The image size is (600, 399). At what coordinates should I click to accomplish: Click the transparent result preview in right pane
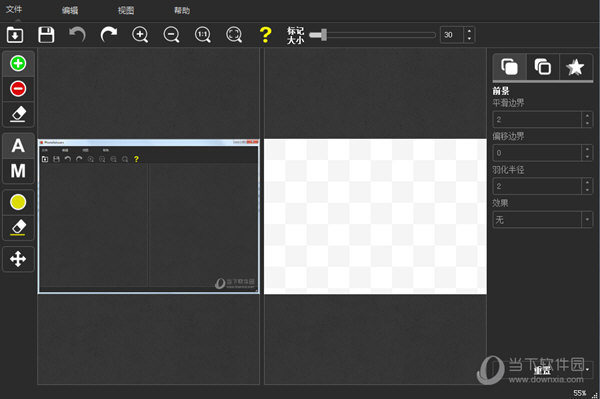(375, 217)
